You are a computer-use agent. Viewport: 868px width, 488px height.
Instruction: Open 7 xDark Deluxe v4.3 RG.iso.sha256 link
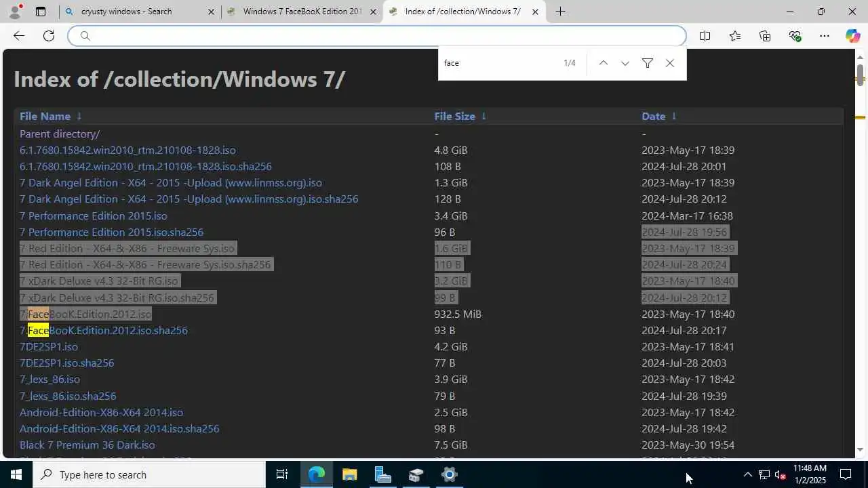coord(117,298)
